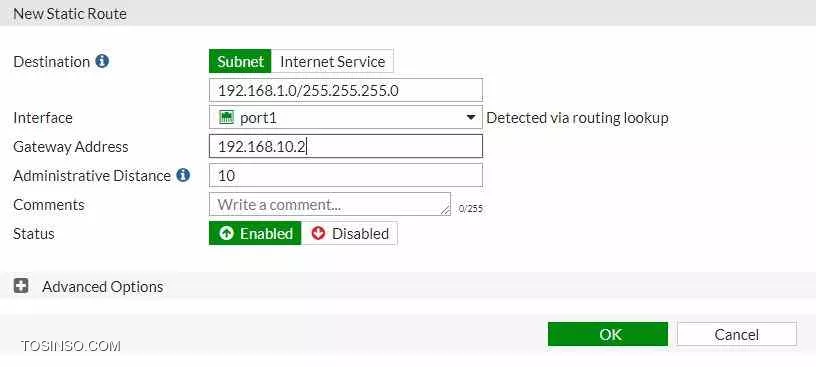
Task: Click the Comments text area
Action: click(330, 204)
